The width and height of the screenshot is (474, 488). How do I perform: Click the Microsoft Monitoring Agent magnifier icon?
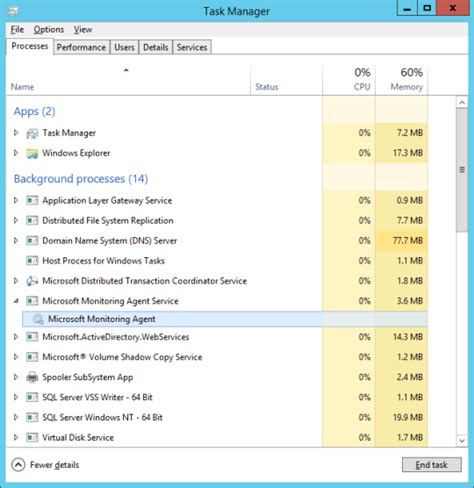(x=38, y=319)
